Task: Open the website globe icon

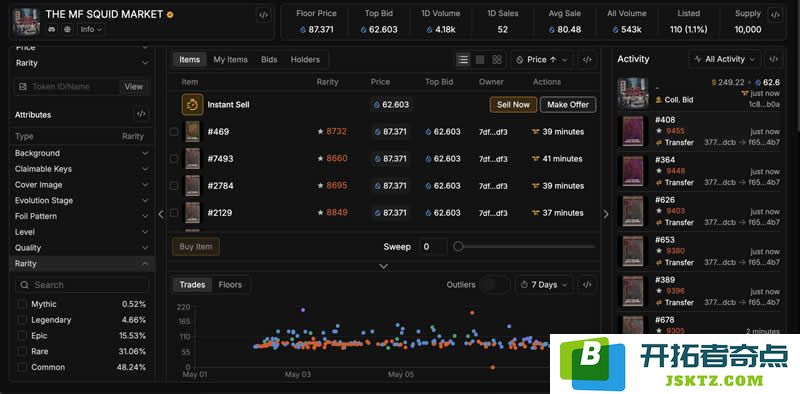Action: (67, 30)
